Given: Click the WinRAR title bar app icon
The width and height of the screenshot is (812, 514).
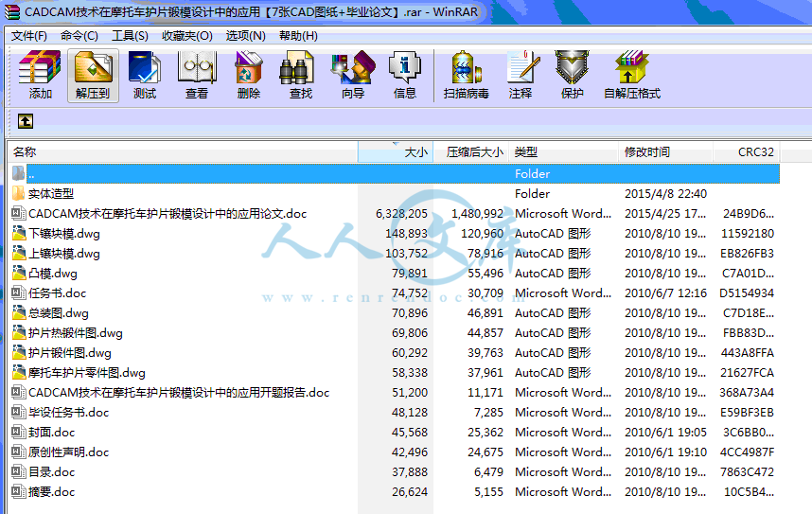Looking at the screenshot, I should click(12, 12).
